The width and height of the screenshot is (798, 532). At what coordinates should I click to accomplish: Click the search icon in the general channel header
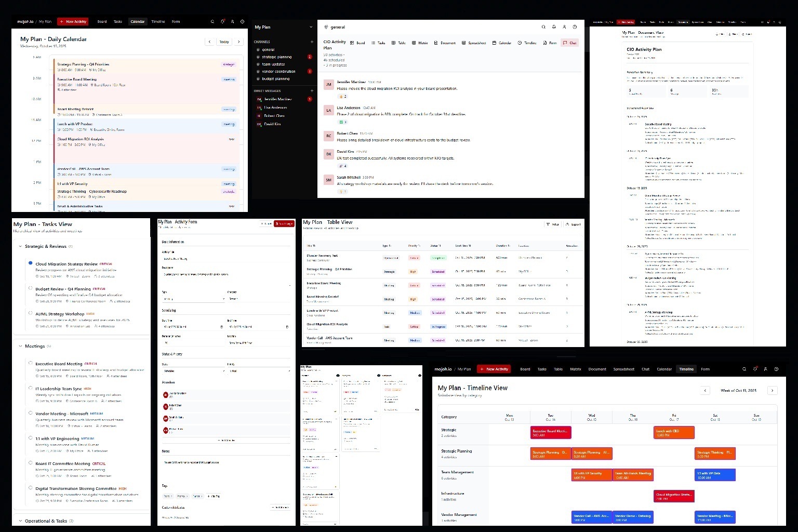543,27
